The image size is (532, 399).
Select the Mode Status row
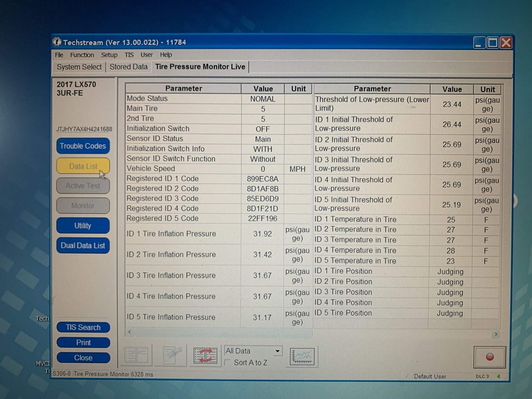tap(218, 99)
